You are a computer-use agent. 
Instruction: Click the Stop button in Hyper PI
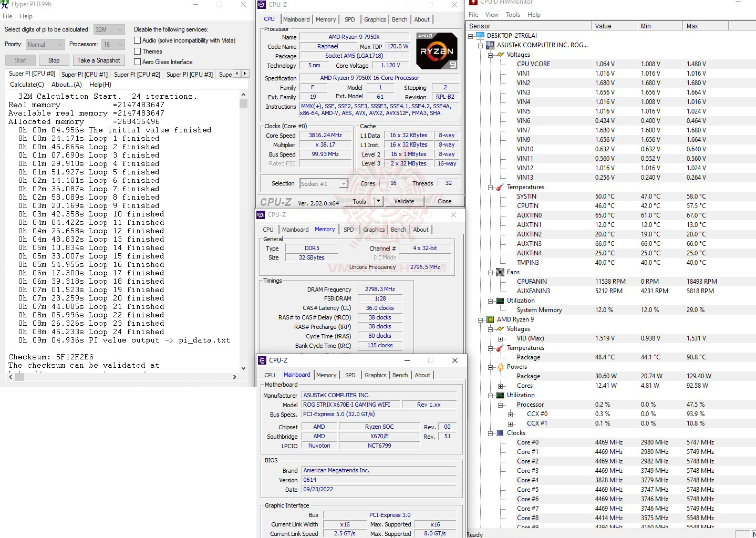point(54,60)
